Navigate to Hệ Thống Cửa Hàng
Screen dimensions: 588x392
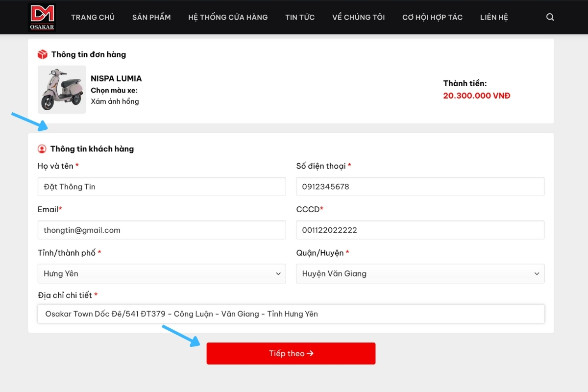pyautogui.click(x=228, y=17)
